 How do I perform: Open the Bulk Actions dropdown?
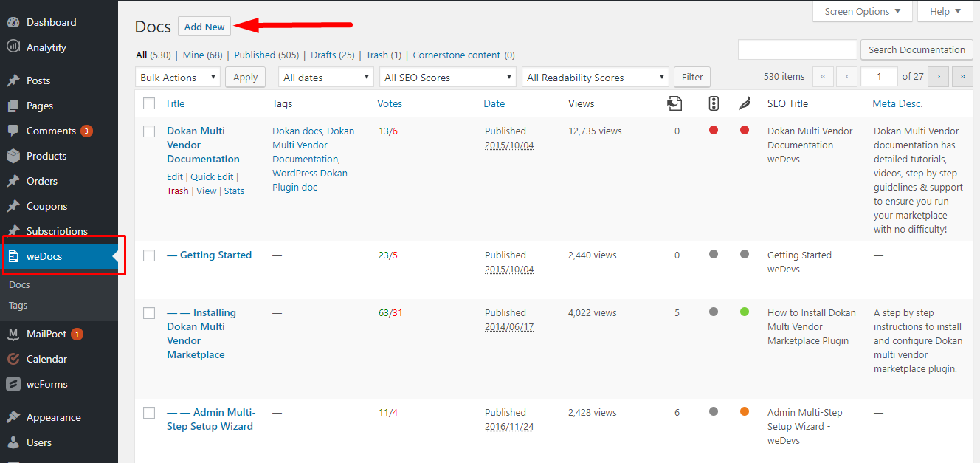(178, 77)
